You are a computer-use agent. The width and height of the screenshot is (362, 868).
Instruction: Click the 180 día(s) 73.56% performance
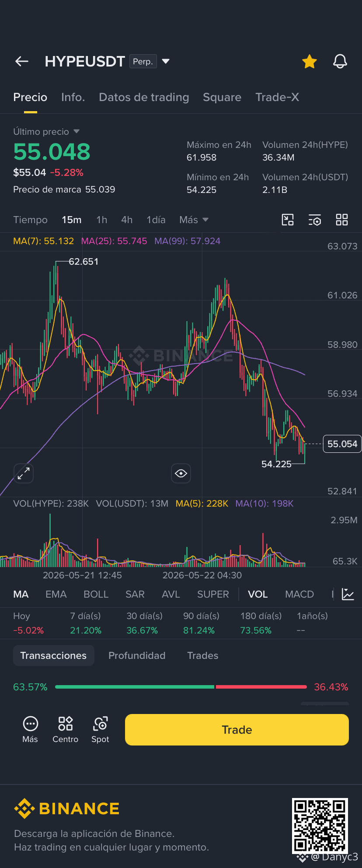coord(261,623)
